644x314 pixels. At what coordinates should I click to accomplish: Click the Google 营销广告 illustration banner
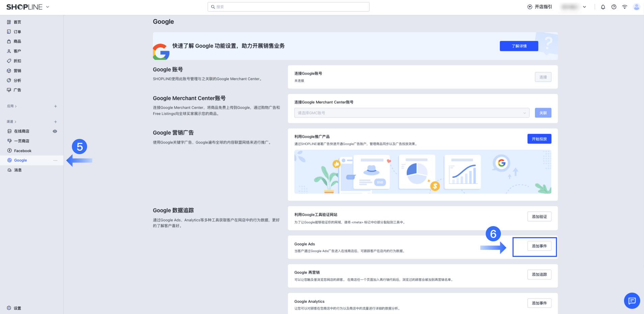tap(423, 172)
